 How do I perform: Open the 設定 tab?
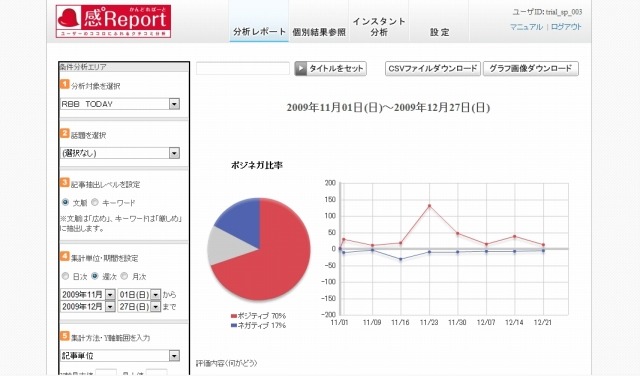coord(439,32)
